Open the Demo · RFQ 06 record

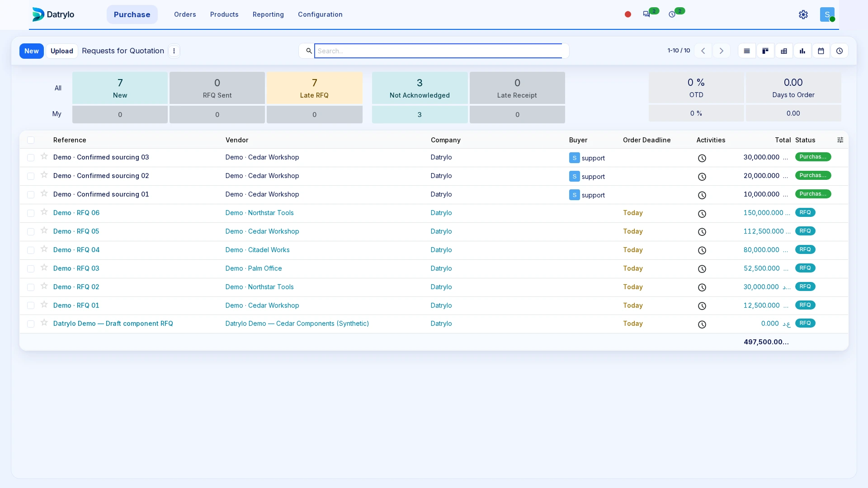coord(76,213)
